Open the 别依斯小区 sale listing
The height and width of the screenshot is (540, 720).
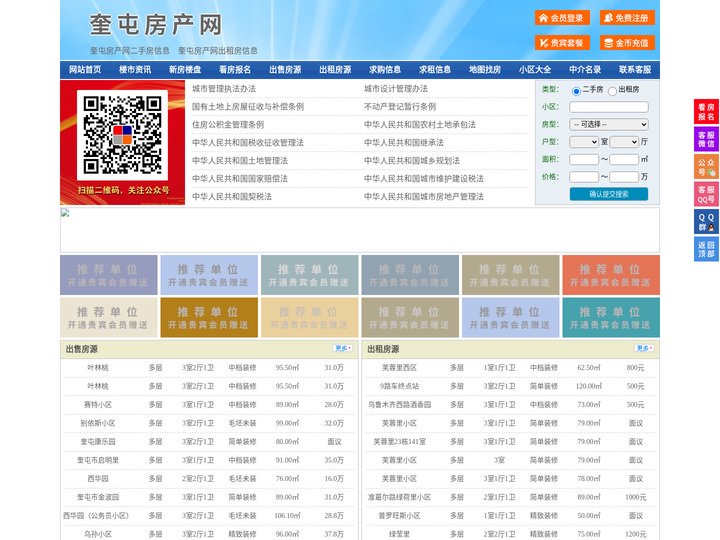coord(98,423)
